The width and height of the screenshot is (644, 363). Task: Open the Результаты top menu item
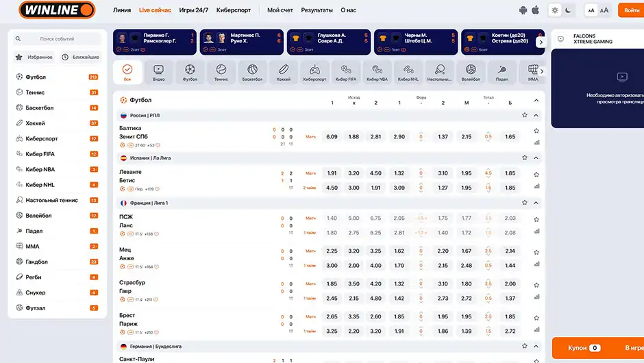click(x=317, y=10)
